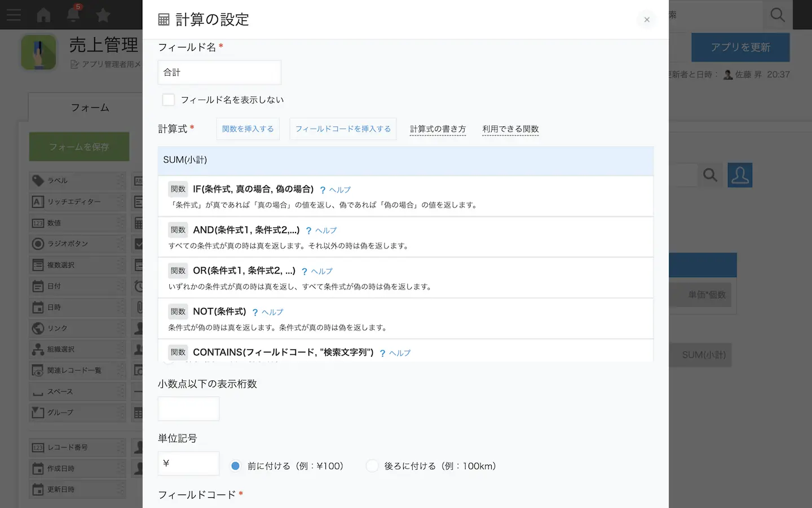The height and width of the screenshot is (508, 812).
Task: Open フィールドコードを挿入する list
Action: [343, 129]
